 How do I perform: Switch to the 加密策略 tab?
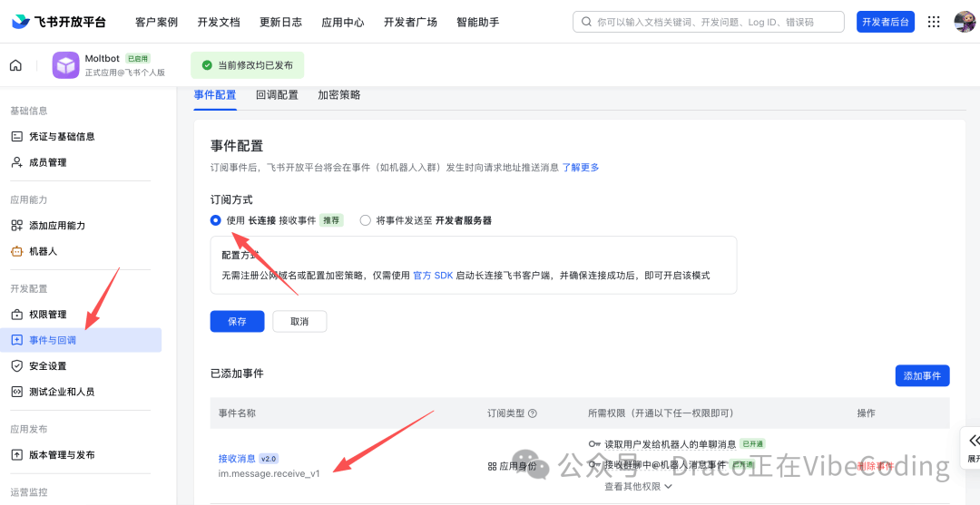click(x=338, y=94)
